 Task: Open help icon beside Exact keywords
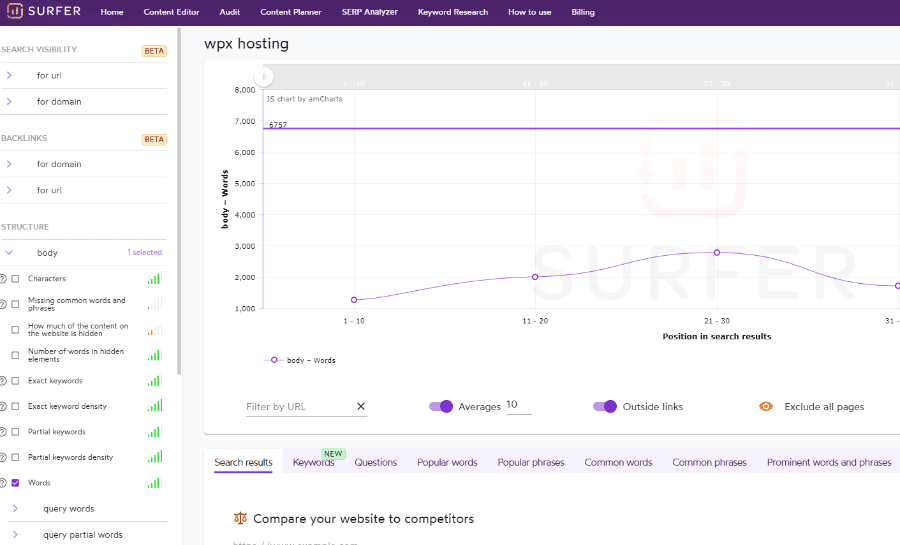pyautogui.click(x=2, y=381)
